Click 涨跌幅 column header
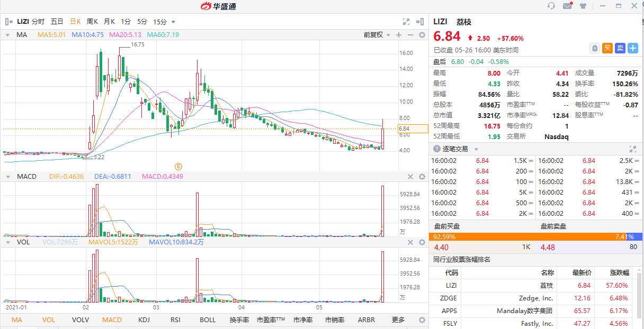Viewport: 644px width, 329px height. 619,273
